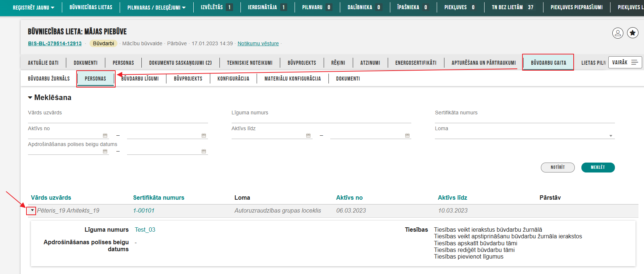Sort by Sertifikāta numurs column

coord(159,198)
